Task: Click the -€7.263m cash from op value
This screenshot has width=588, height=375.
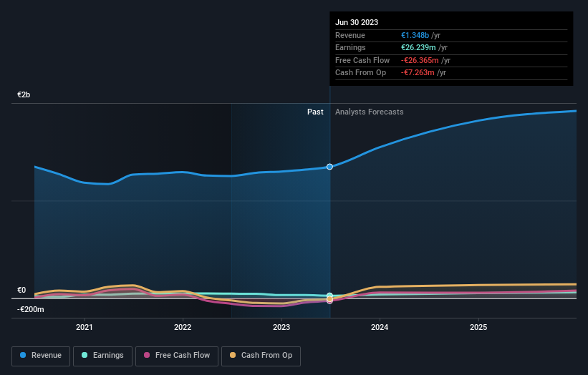Action: [418, 73]
